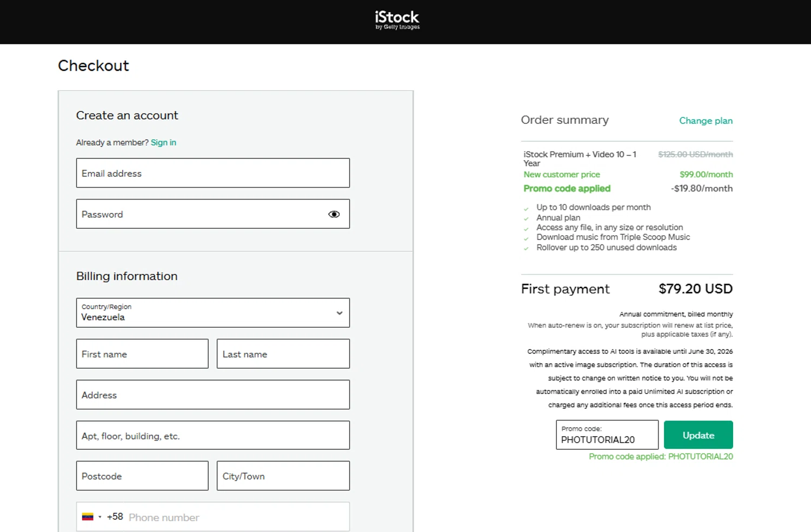The image size is (811, 532).
Task: Click 'Access any file, in any size or resolution'
Action: point(609,227)
